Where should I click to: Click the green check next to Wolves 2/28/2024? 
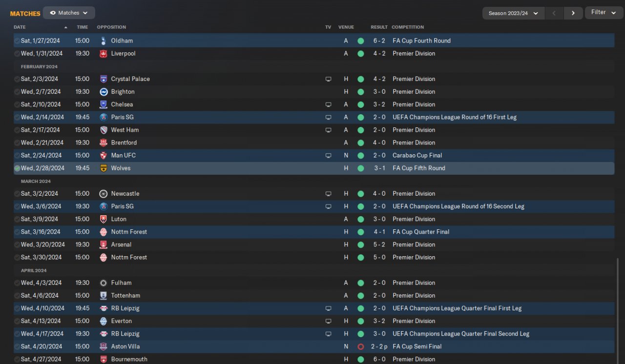(x=17, y=168)
